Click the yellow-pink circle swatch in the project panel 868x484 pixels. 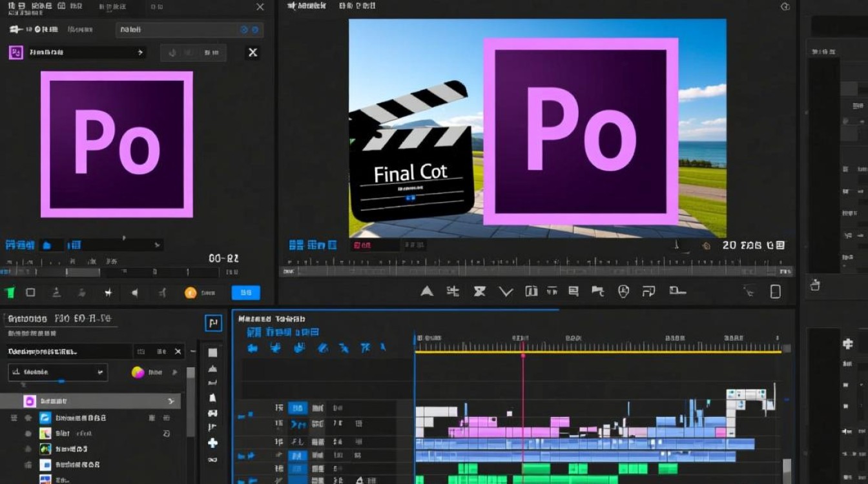(138, 372)
